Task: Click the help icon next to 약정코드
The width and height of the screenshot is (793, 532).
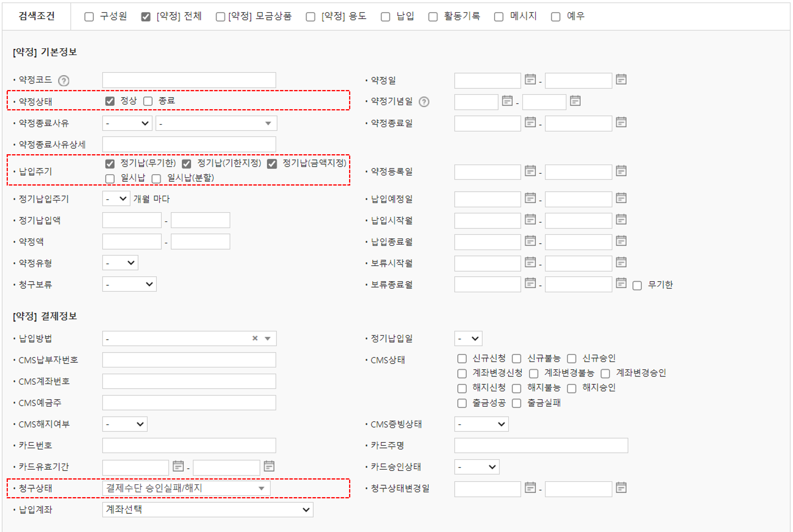Action: click(63, 80)
